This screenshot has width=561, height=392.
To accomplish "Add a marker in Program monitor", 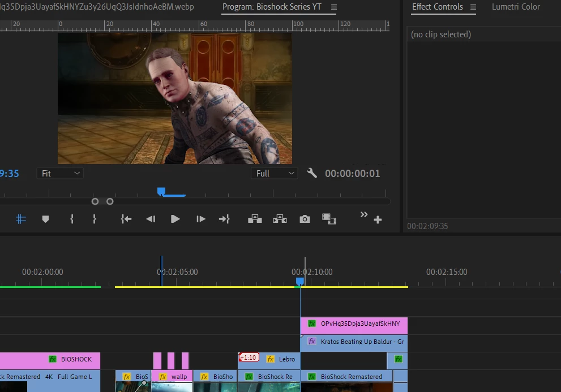I will click(45, 219).
